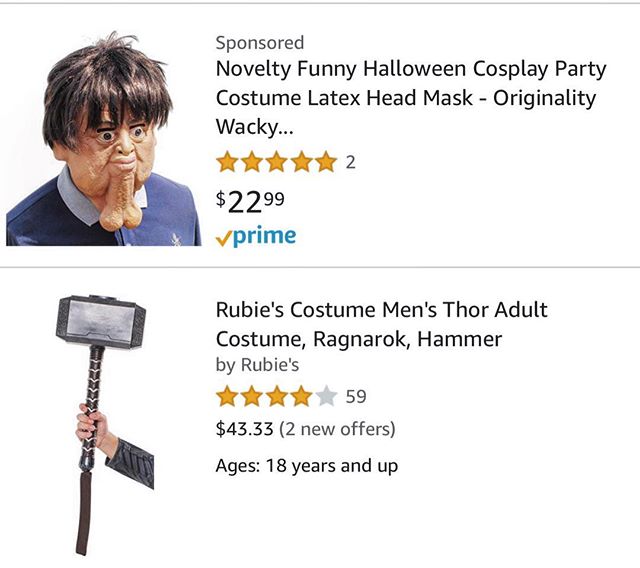Open the Novelty Funny Halloween Cosplay mask title

[411, 98]
